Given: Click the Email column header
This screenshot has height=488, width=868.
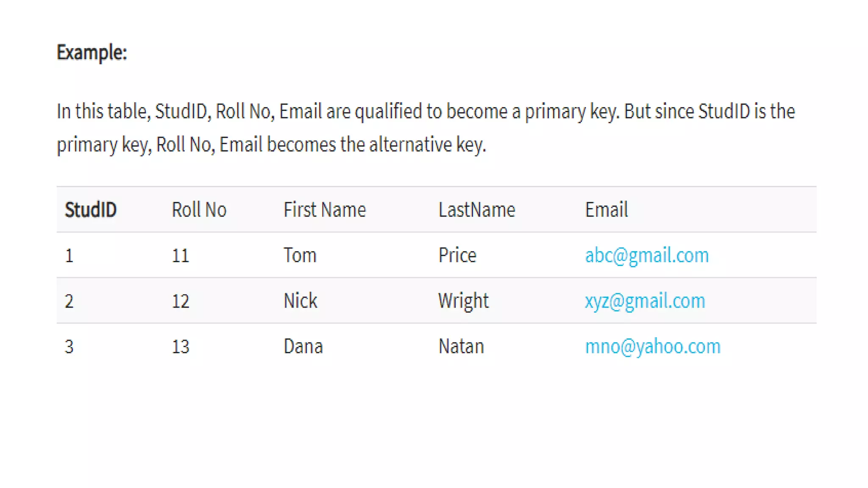Looking at the screenshot, I should click(x=606, y=210).
